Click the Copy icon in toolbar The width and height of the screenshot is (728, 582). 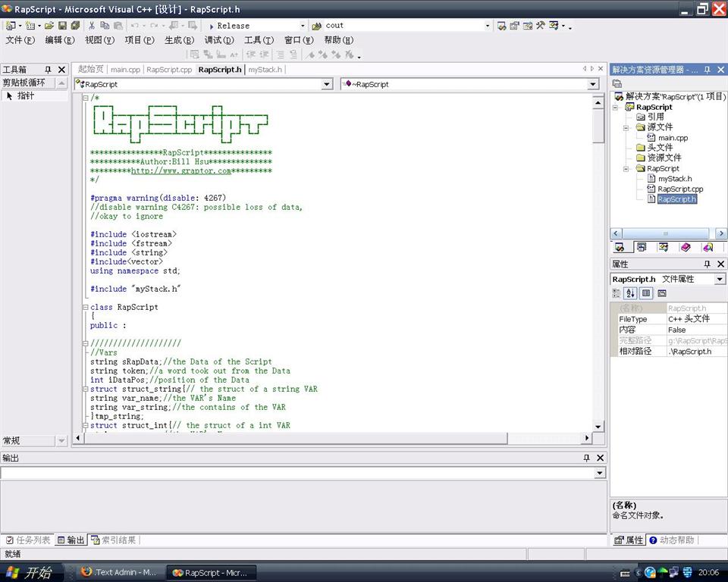(105, 26)
